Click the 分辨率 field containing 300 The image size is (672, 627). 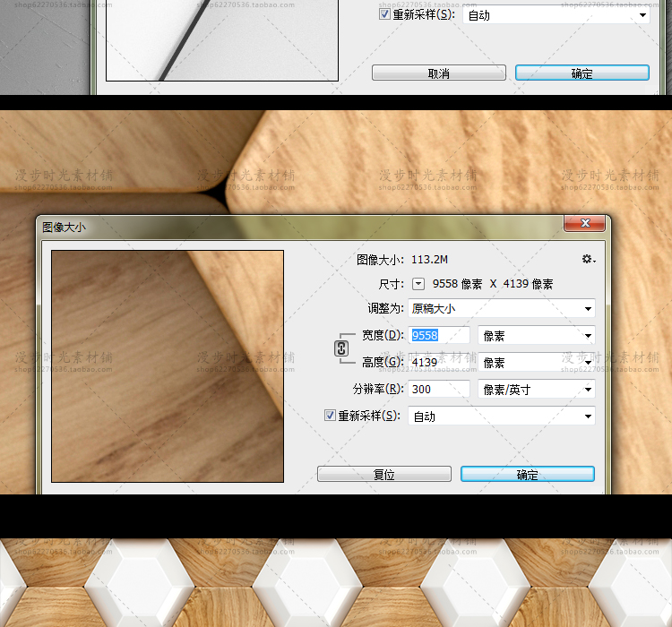439,390
